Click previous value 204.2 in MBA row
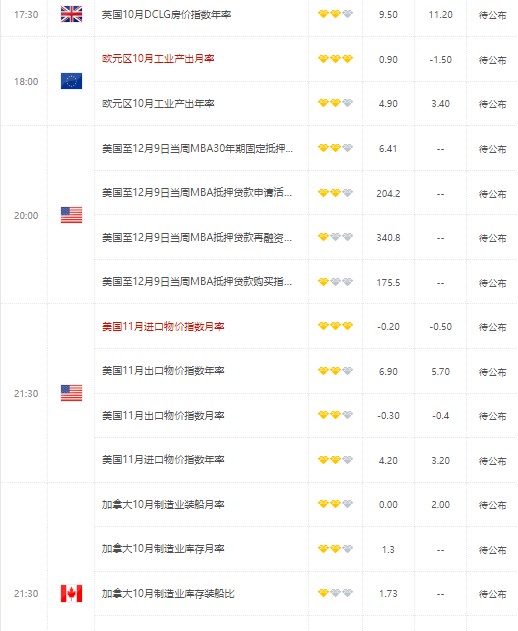The width and height of the screenshot is (518, 631). (x=388, y=194)
